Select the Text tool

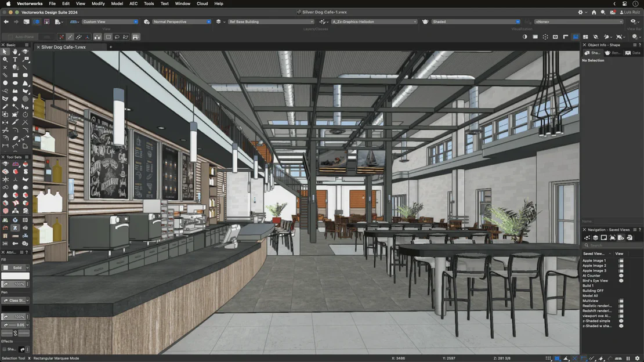(x=15, y=59)
